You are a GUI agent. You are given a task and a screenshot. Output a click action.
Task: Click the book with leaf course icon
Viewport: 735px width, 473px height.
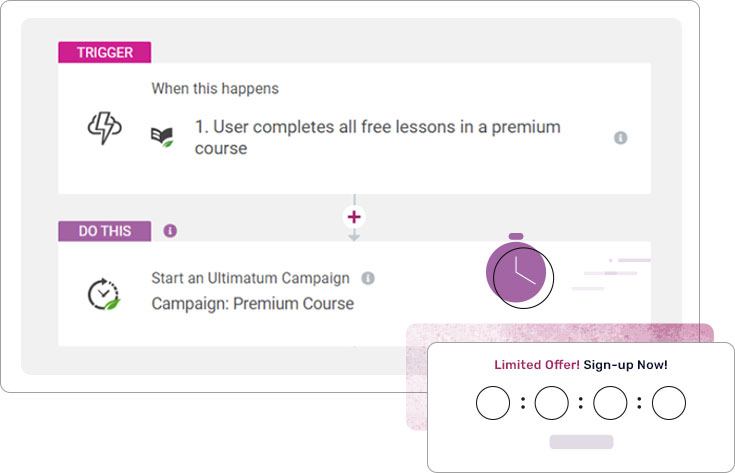(x=162, y=137)
